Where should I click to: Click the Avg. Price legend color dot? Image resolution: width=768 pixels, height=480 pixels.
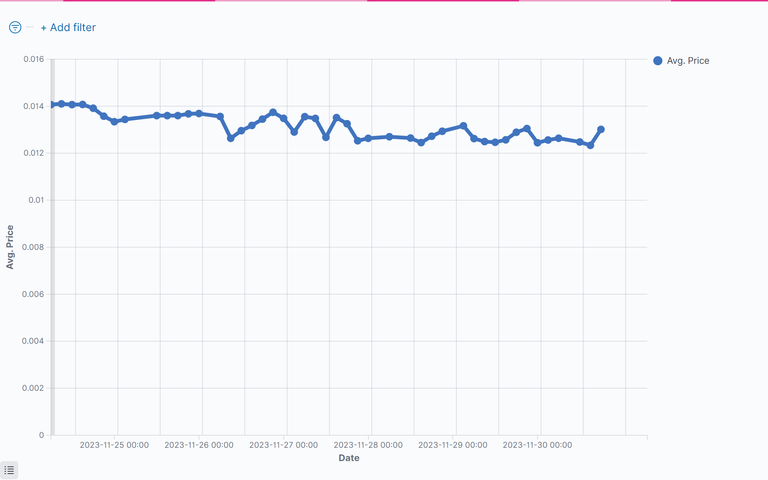click(x=657, y=61)
